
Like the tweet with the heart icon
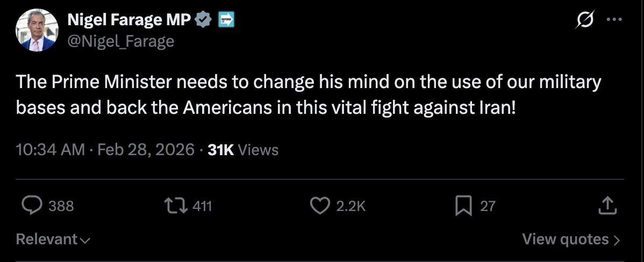(320, 206)
